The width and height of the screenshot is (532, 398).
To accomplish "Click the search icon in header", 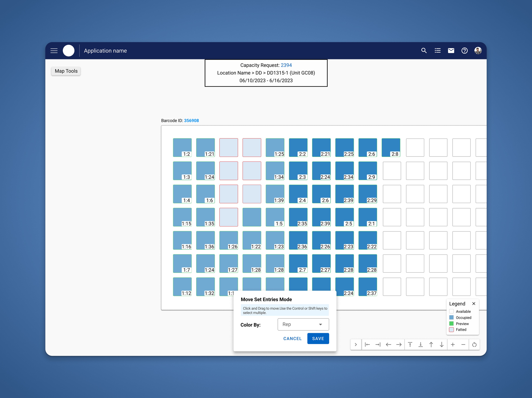I will click(x=424, y=51).
